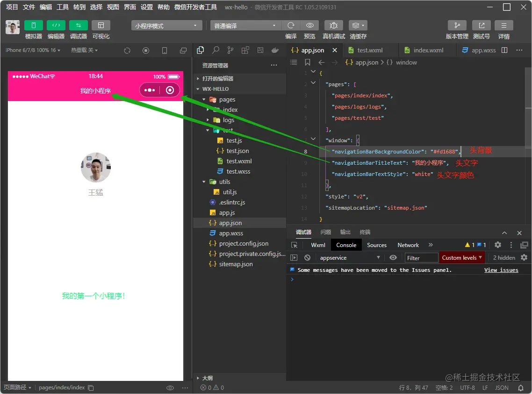Open test.wxss in the file tree

point(239,171)
